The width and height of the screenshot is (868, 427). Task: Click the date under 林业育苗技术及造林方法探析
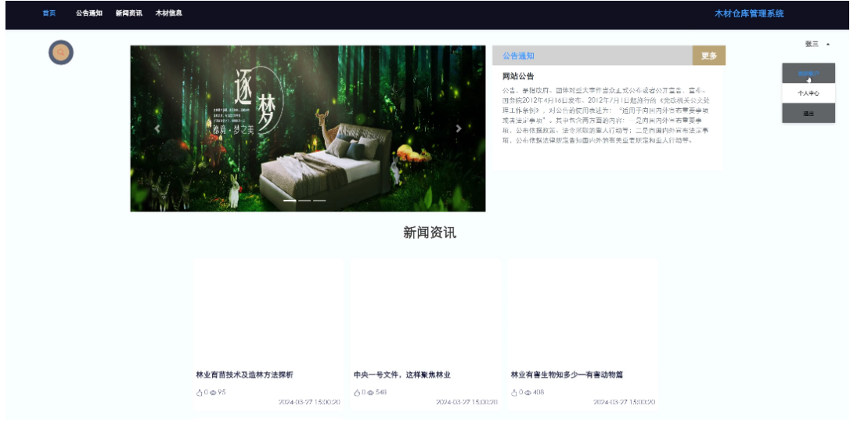(x=309, y=403)
